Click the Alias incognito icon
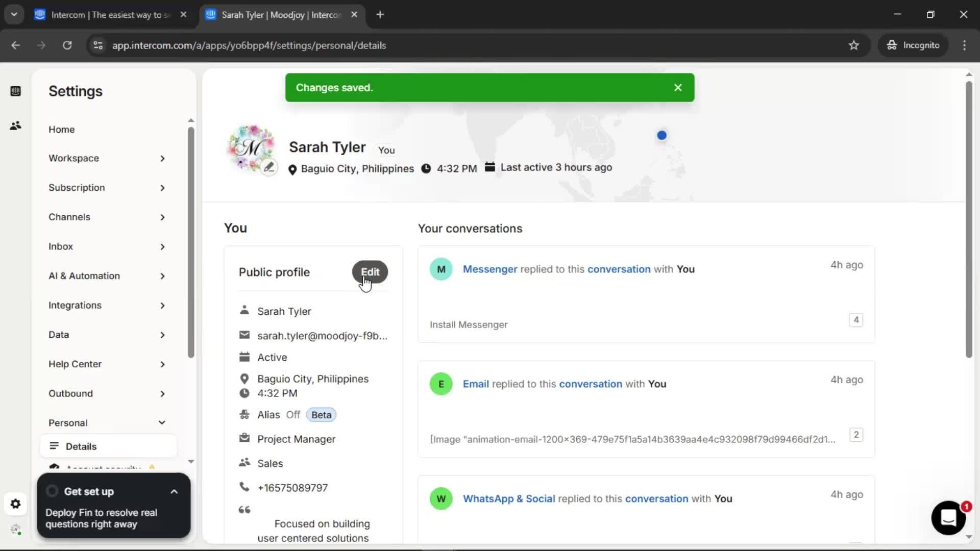 (x=244, y=414)
